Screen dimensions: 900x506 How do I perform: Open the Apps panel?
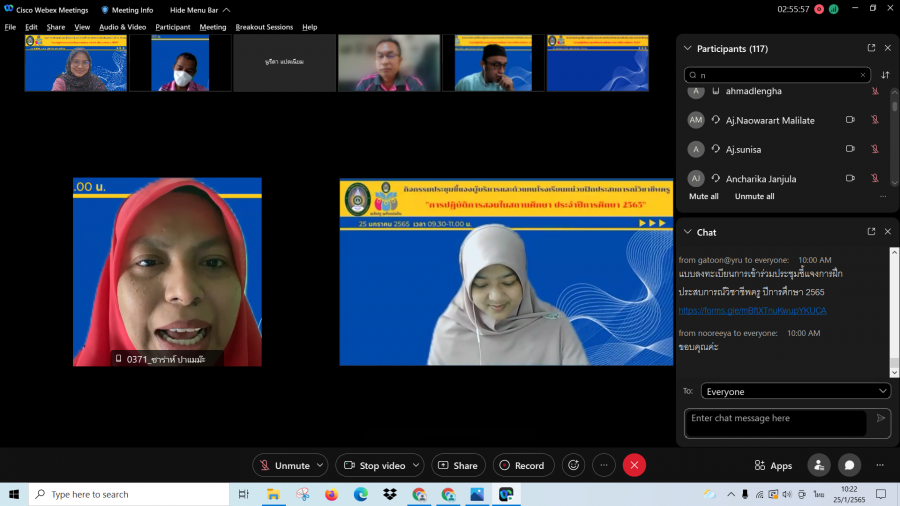772,465
